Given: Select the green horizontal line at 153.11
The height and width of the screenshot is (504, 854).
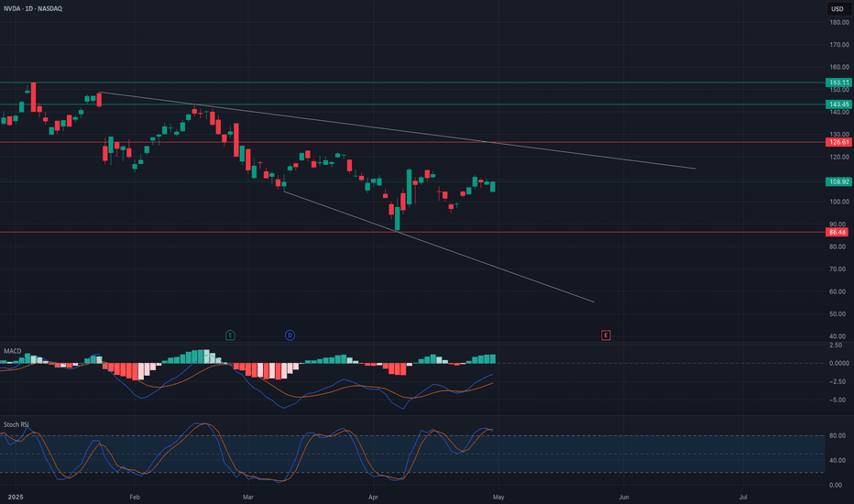Looking at the screenshot, I should pyautogui.click(x=412, y=82).
